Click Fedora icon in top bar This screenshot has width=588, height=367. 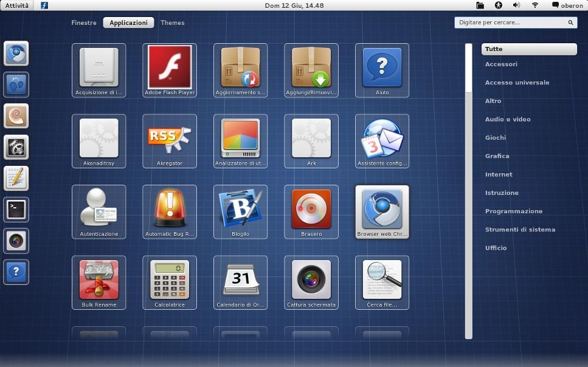(x=44, y=5)
